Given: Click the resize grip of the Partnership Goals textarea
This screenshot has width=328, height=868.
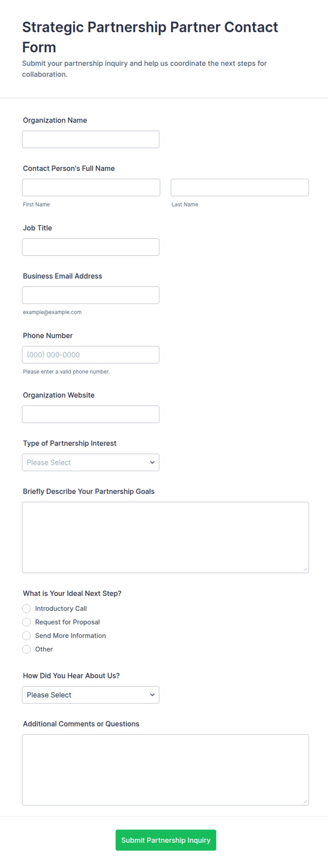Looking at the screenshot, I should tap(305, 570).
